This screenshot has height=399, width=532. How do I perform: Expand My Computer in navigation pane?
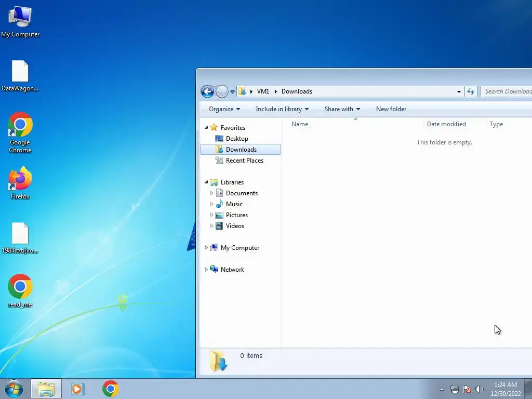206,248
